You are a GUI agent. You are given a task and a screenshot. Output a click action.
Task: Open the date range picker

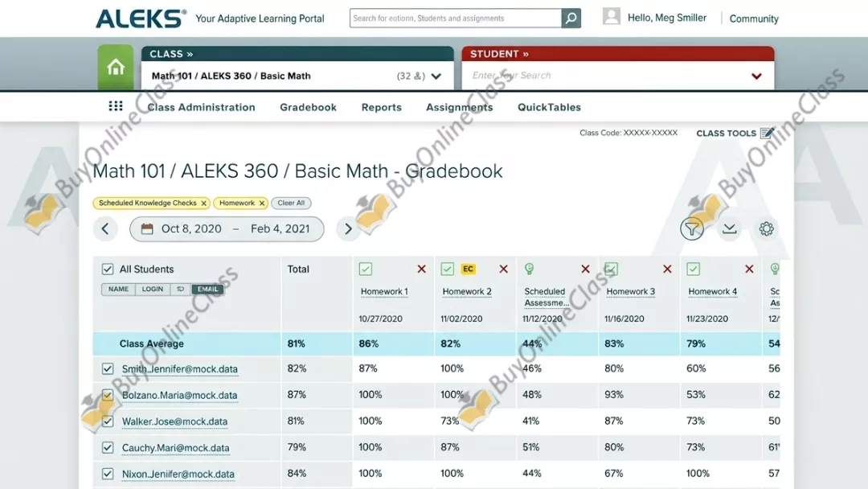point(227,228)
